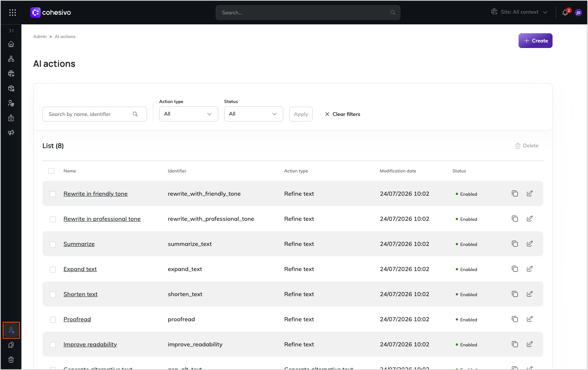Viewport: 588px width, 370px height.
Task: Go to the Home dashboard icon
Action: point(11,44)
